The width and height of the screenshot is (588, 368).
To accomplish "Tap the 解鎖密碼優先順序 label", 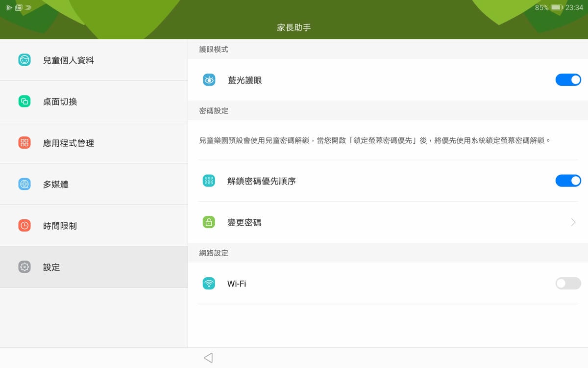I will 261,181.
